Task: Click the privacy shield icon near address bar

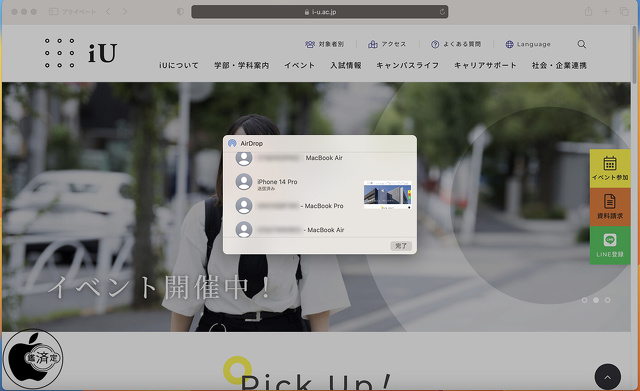Action: click(180, 11)
